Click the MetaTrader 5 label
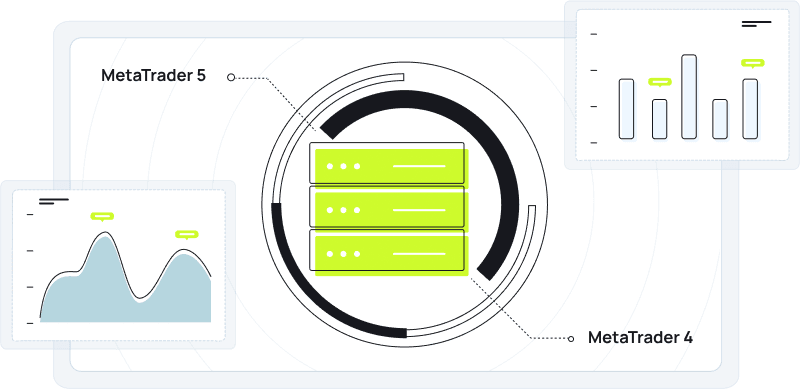 click(x=153, y=76)
